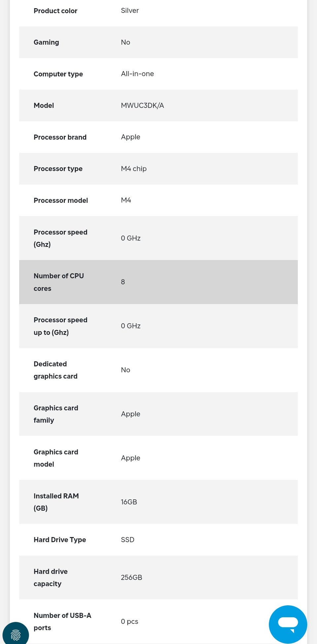Click the M4 chip value
Screen dimensions: 317x644
click(x=134, y=169)
